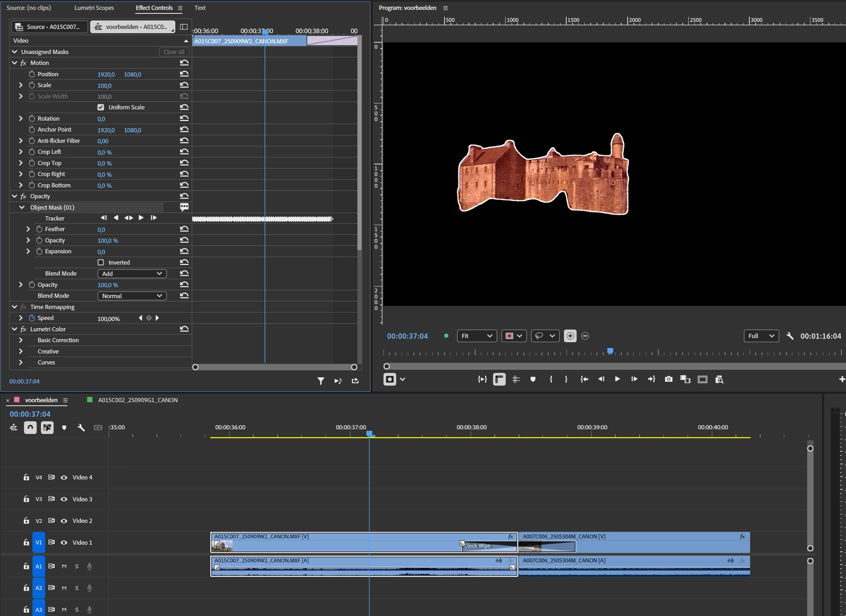Image resolution: width=846 pixels, height=616 pixels.
Task: Click Step Forward 1 Frame button
Action: (x=634, y=379)
